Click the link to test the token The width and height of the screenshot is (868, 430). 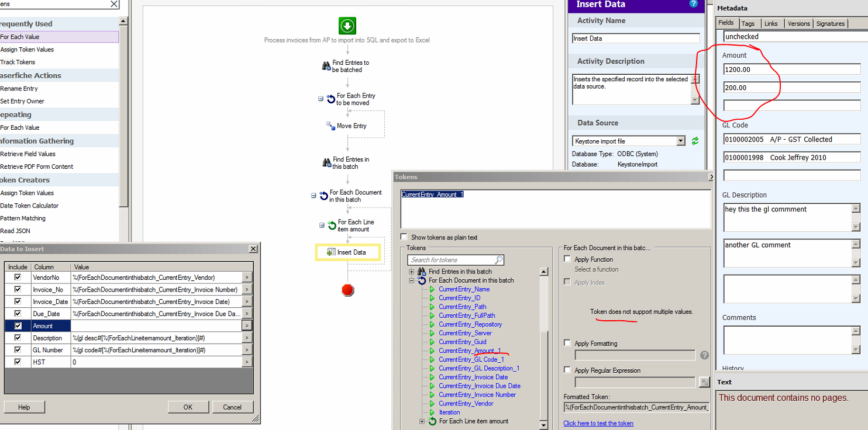click(598, 423)
